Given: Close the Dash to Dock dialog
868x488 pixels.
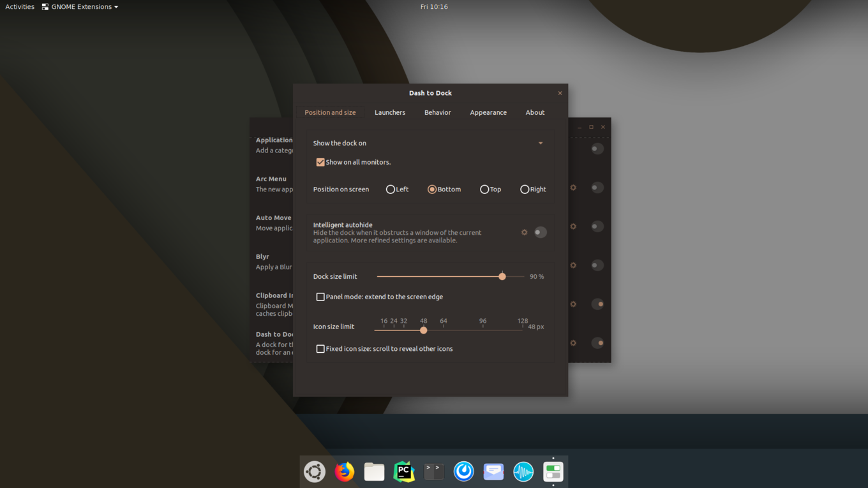Looking at the screenshot, I should pos(560,93).
